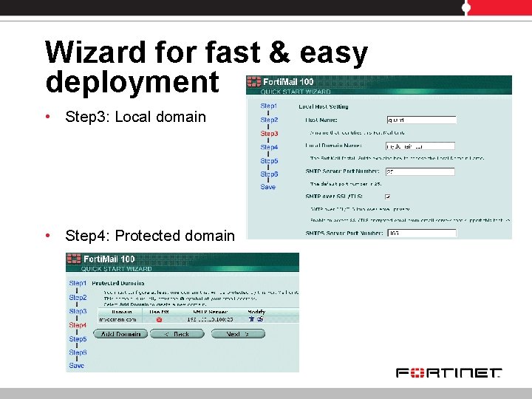532x399 pixels.
Task: Toggle the SMTP over SSL/TLS checkbox
Action: [387, 197]
